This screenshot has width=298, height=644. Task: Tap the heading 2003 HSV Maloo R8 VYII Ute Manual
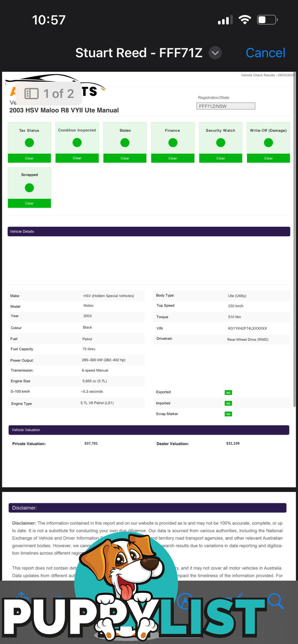point(64,110)
